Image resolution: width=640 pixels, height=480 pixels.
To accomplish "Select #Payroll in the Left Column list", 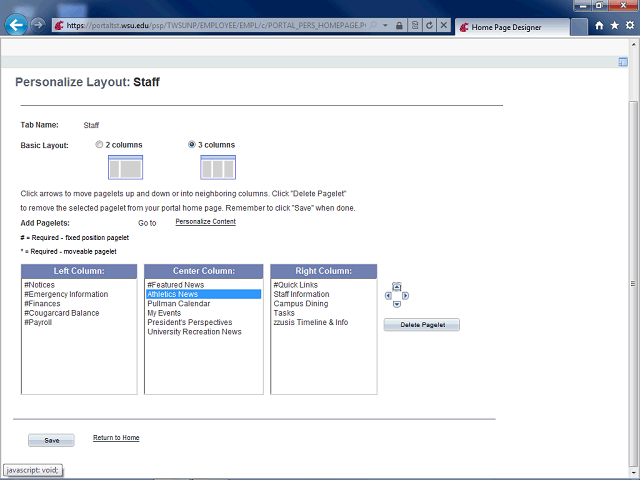I will click(38, 323).
